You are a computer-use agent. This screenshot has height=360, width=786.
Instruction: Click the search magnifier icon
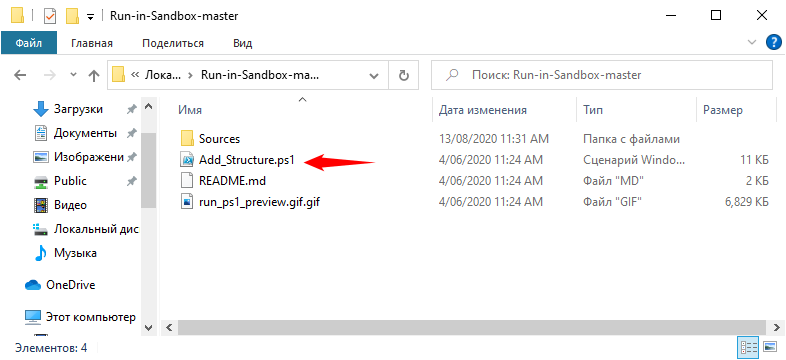point(452,75)
